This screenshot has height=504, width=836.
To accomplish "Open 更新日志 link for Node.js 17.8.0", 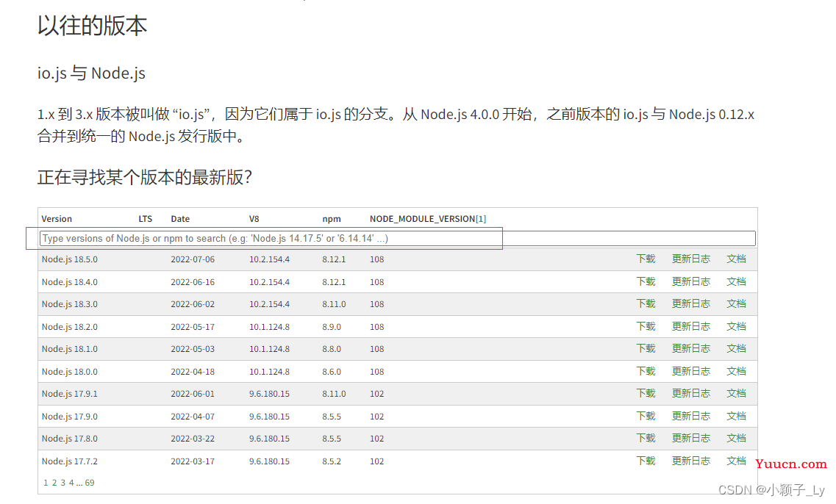I will click(691, 438).
